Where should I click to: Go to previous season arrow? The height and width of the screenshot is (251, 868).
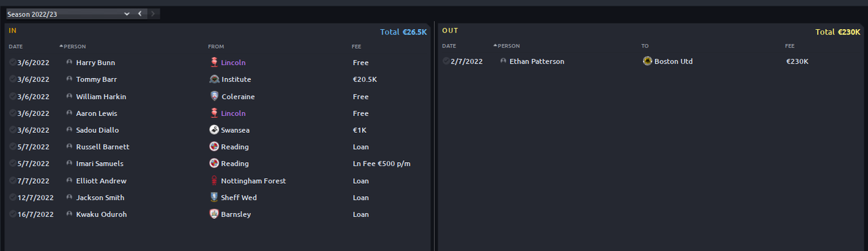[140, 14]
